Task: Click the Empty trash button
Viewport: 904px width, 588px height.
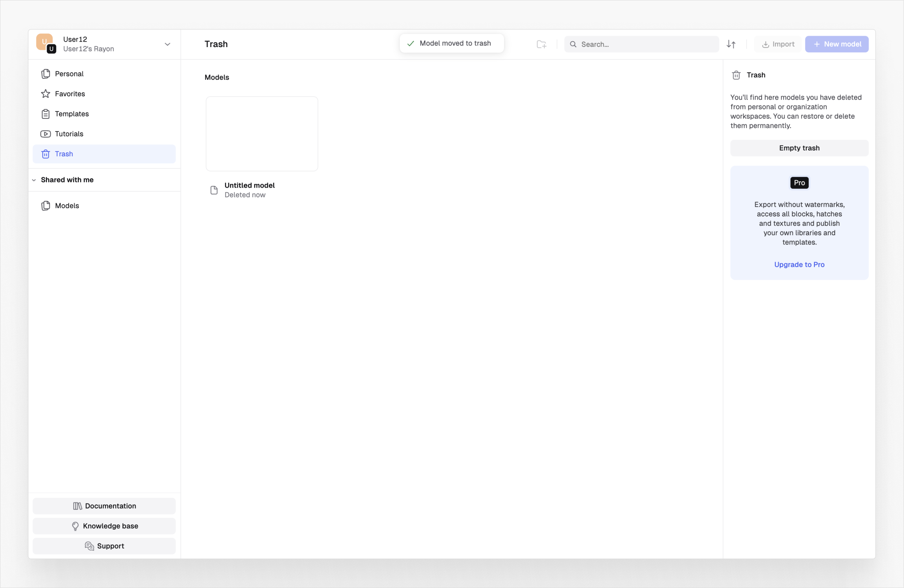Action: pyautogui.click(x=799, y=148)
